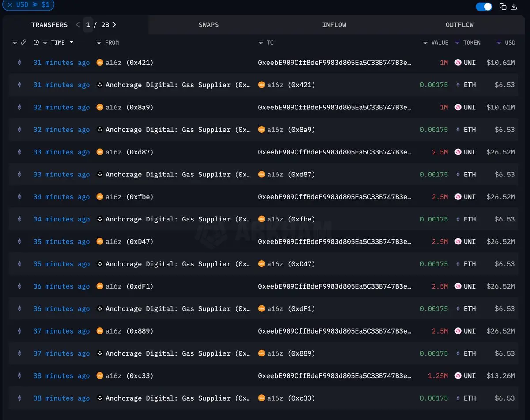Viewport: 530px width, 420px height.
Task: Click the Ethereum icon in the row from a16z (0xD47)
Action: click(x=19, y=242)
